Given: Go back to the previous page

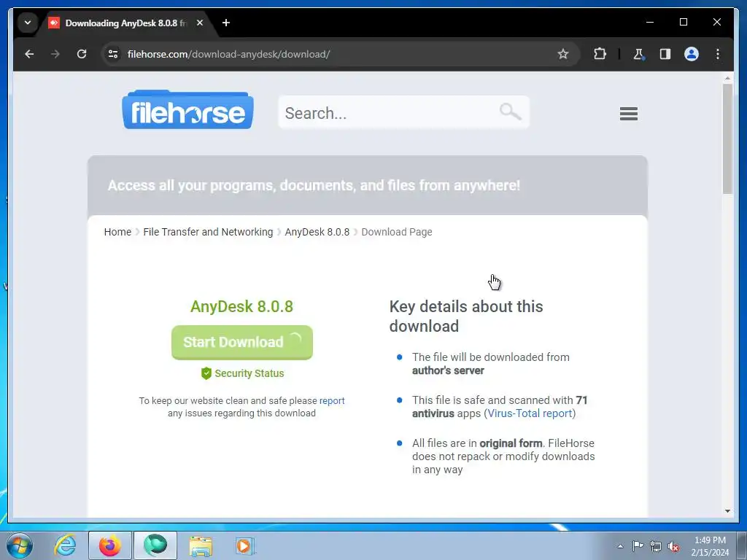Looking at the screenshot, I should pos(29,54).
